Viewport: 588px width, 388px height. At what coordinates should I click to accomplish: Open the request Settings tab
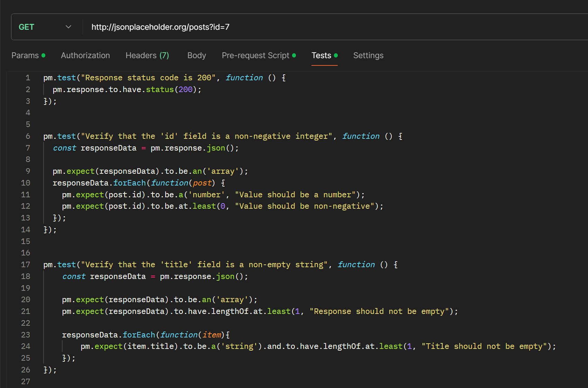368,55
